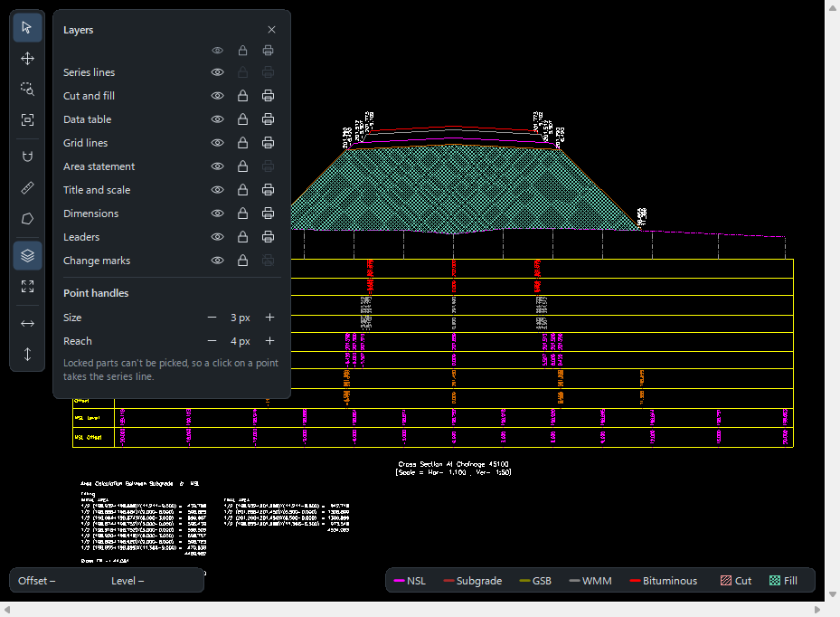Decrease point handle Reach
The width and height of the screenshot is (840, 617).
(212, 341)
